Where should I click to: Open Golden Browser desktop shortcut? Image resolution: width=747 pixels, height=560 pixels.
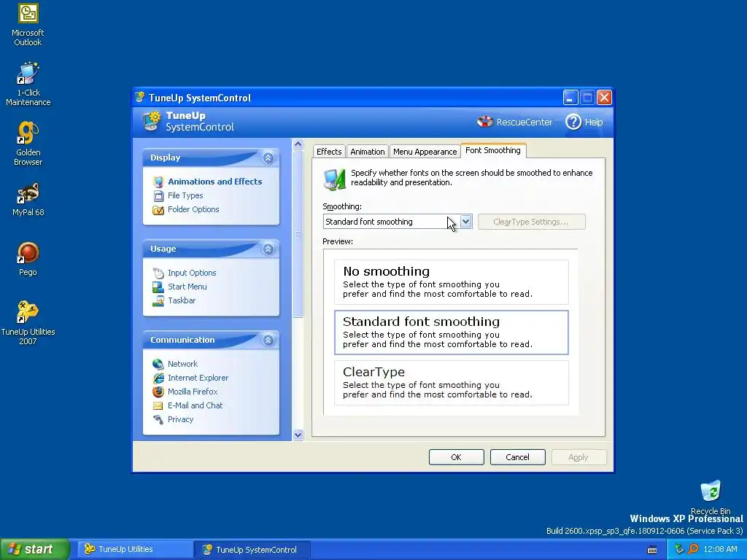[28, 144]
